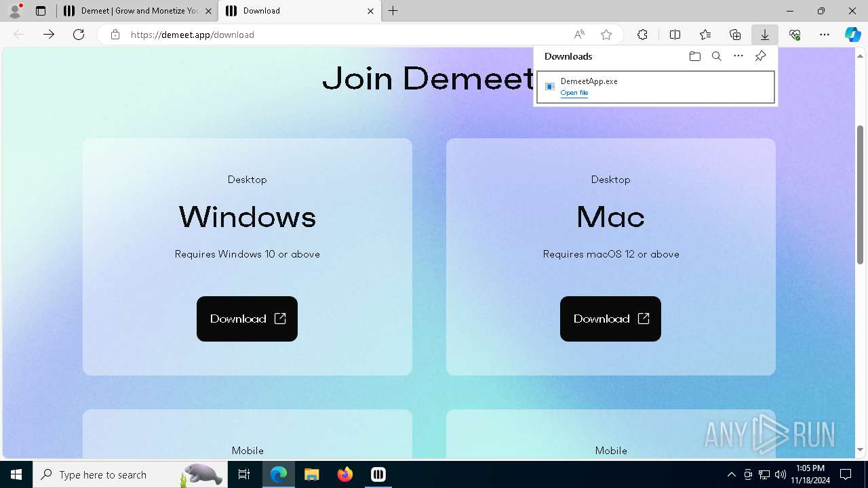Pin the Downloads panel
The height and width of the screenshot is (488, 868).
760,56
